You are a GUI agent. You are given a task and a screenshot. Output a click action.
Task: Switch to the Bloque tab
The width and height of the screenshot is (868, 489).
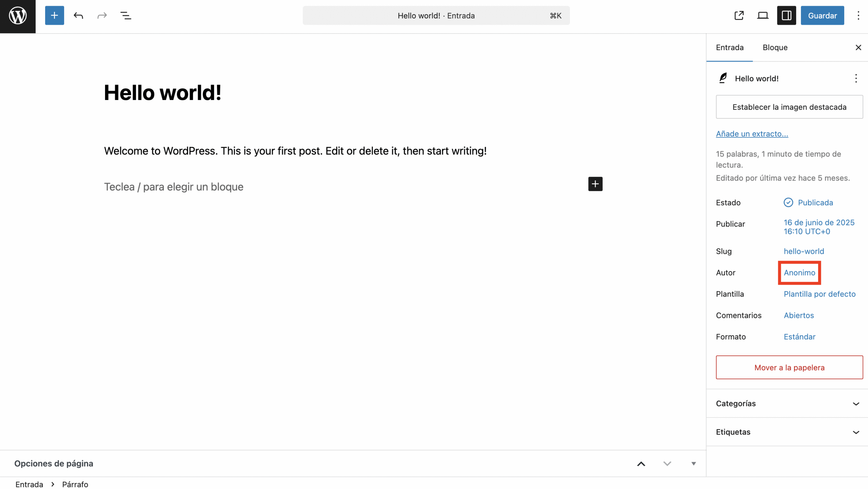pos(775,47)
